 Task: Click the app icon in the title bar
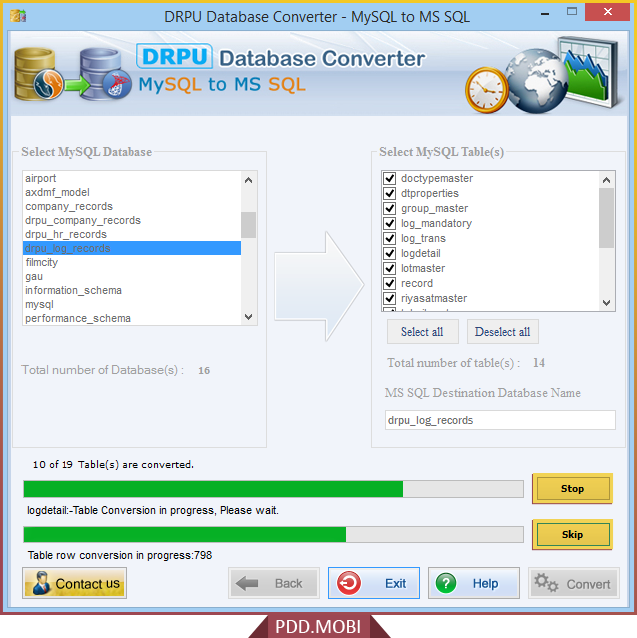coord(17,16)
